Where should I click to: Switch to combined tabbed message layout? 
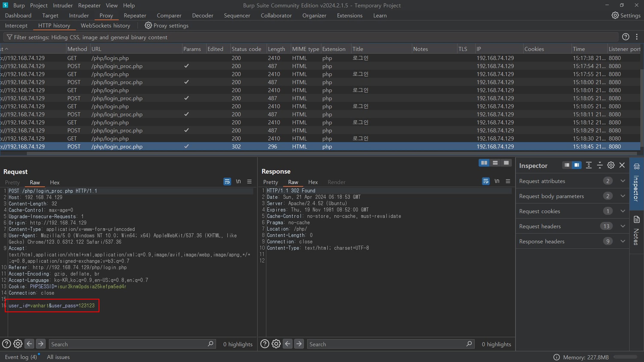(506, 163)
